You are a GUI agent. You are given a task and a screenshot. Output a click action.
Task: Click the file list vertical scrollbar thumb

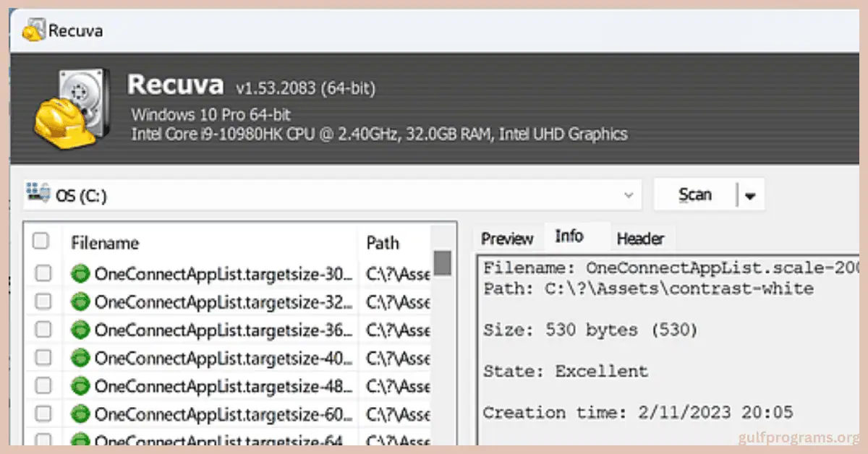click(443, 262)
